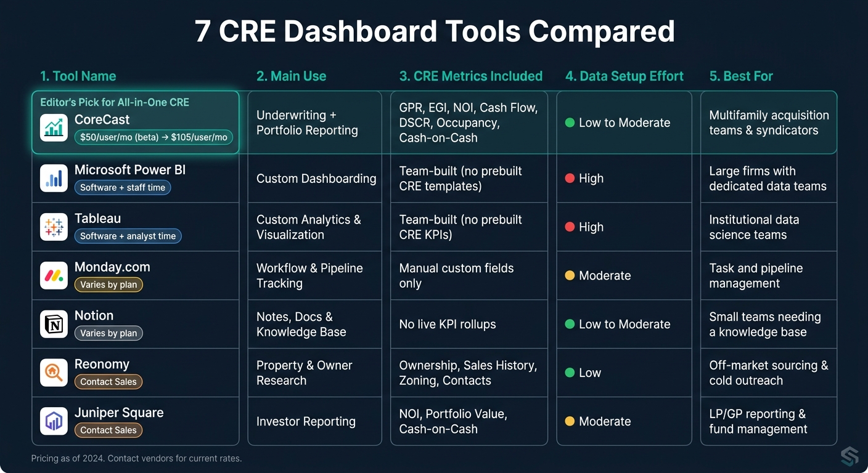Click the red dot in Tableau row

(x=570, y=227)
